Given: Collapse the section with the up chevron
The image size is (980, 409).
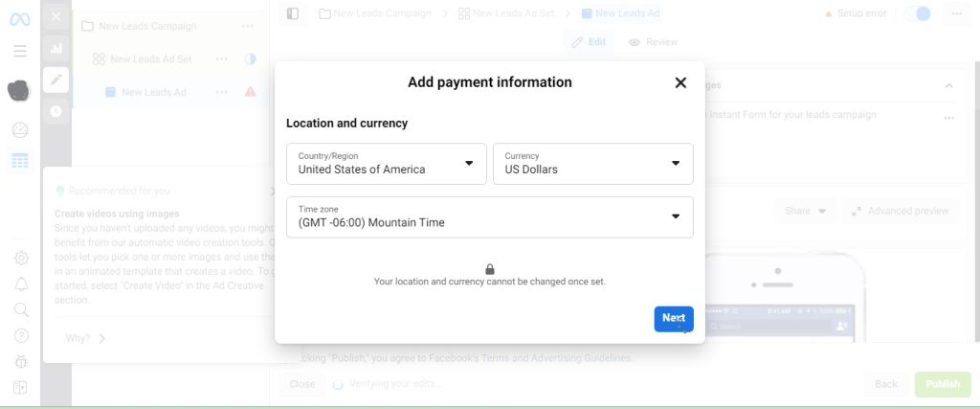Looking at the screenshot, I should coord(948,85).
